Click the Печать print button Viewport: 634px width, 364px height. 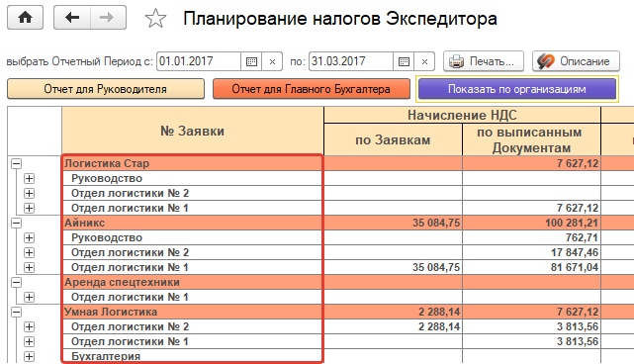coord(484,61)
